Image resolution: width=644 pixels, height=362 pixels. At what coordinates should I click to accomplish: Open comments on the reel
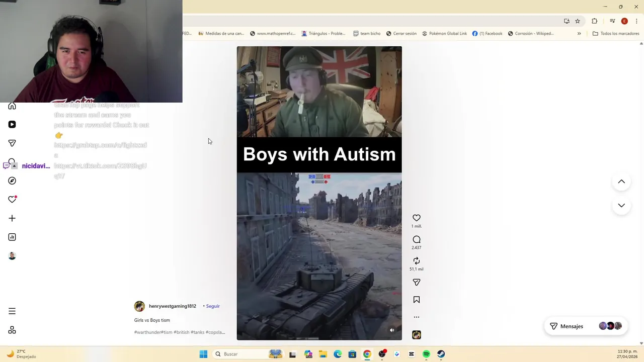pyautogui.click(x=417, y=239)
